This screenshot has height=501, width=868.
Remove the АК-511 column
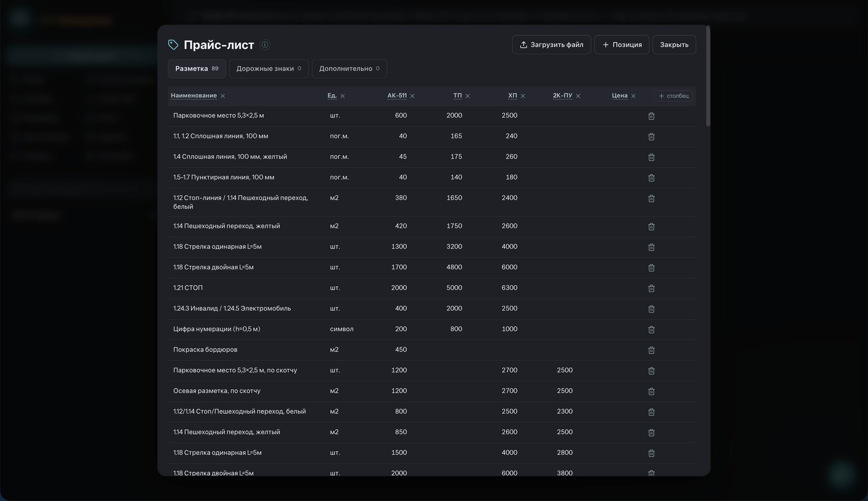(412, 96)
